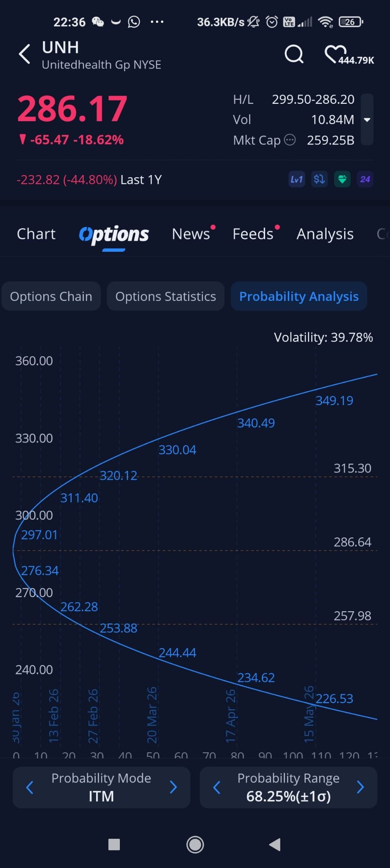Increase Probability Range with right chevron
Viewport: 390px width, 868px height.
coord(360,787)
